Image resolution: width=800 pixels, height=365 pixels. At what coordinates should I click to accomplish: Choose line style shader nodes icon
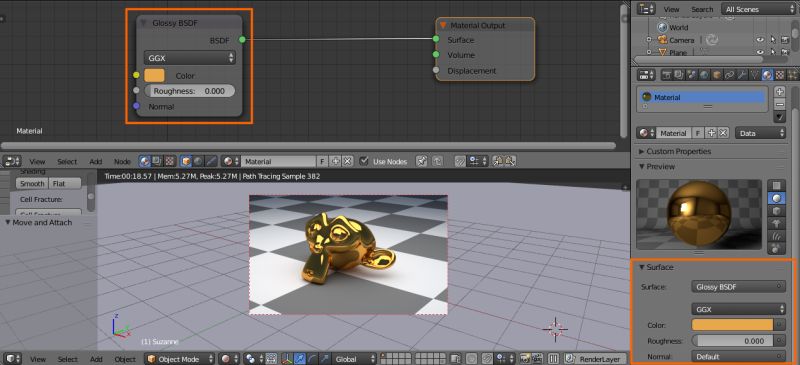pos(211,161)
